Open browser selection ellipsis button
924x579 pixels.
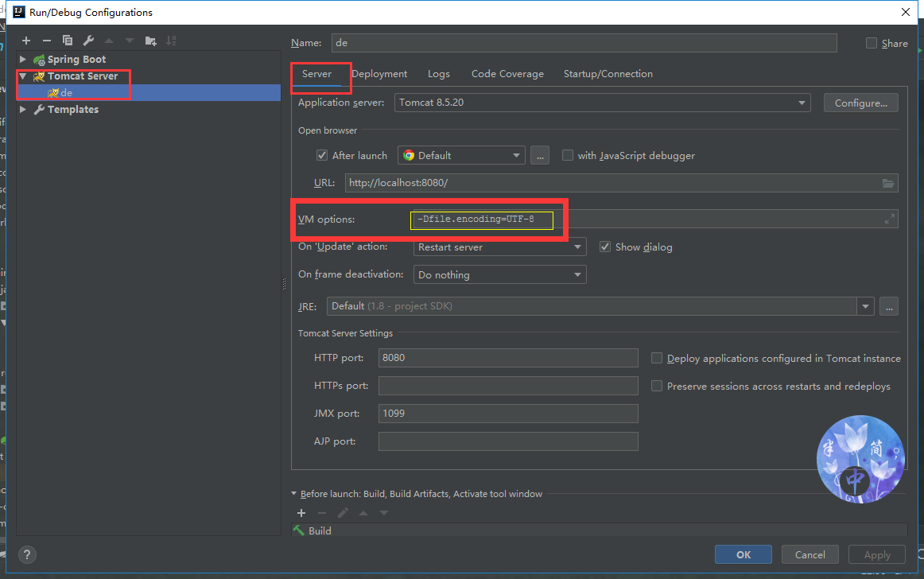pyautogui.click(x=540, y=156)
